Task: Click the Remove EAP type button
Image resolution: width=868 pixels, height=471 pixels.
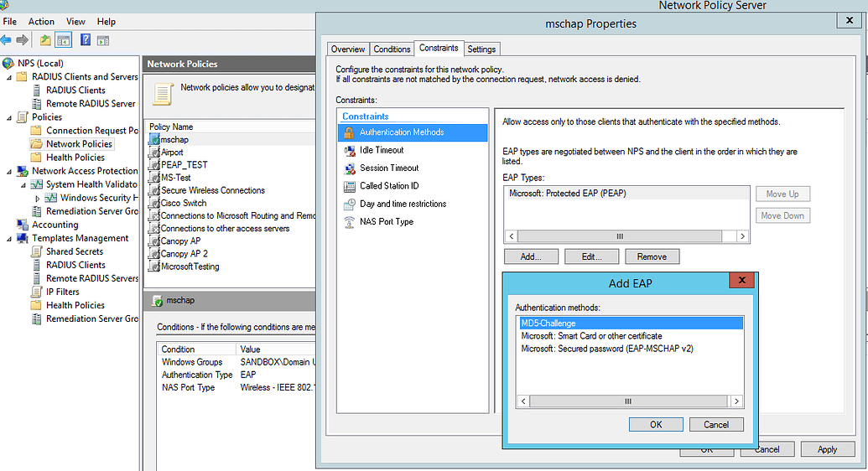Action: click(x=652, y=256)
